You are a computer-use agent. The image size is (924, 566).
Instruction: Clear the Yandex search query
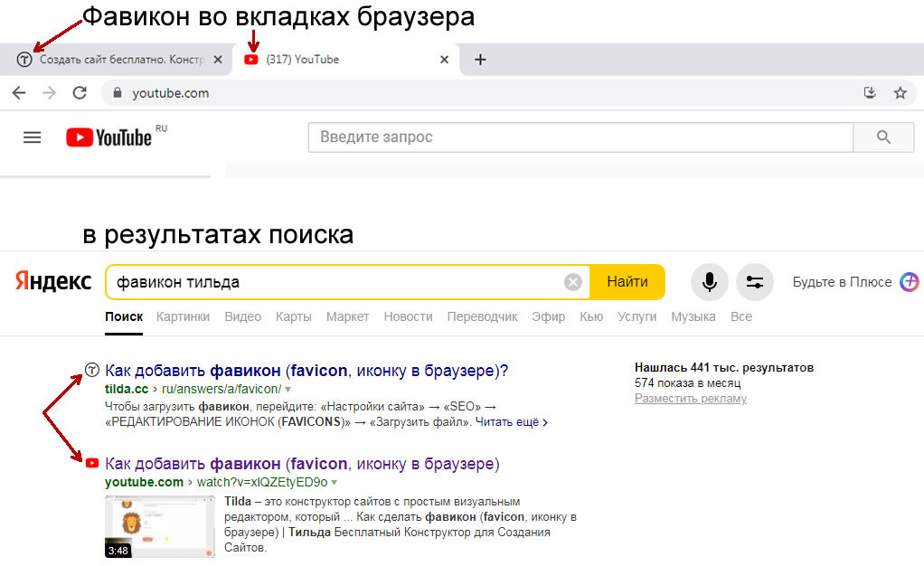tap(573, 282)
